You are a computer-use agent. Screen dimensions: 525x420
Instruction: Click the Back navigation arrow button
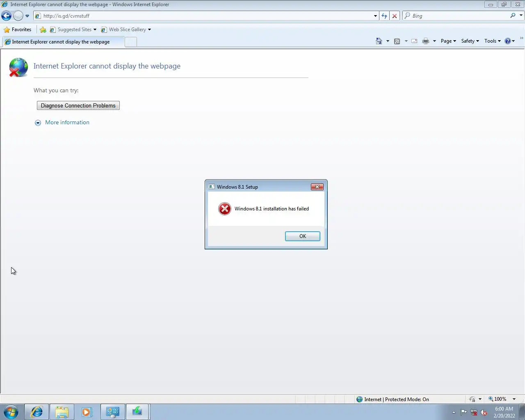click(6, 16)
